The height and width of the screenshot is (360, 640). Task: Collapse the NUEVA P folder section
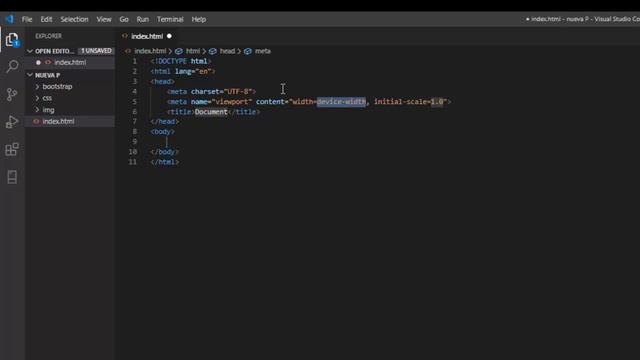coord(30,75)
